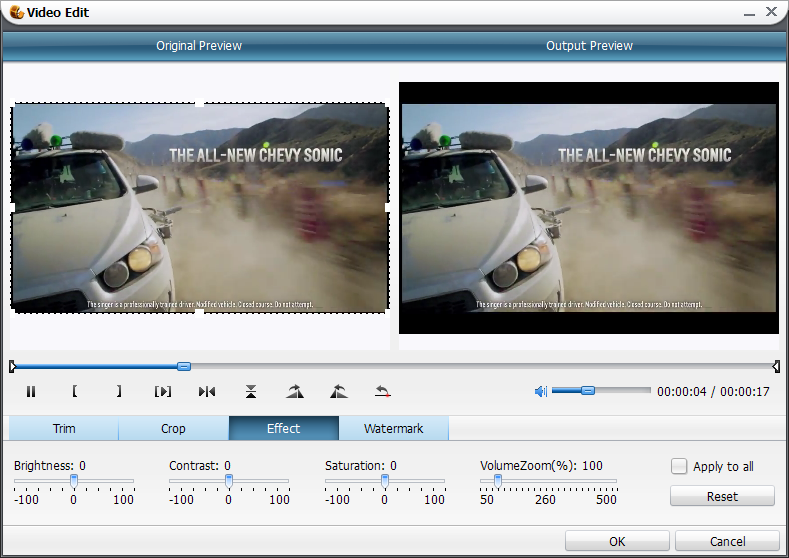789x558 pixels.
Task: Click the 'Brightness: 0' label
Action: [x=50, y=466]
